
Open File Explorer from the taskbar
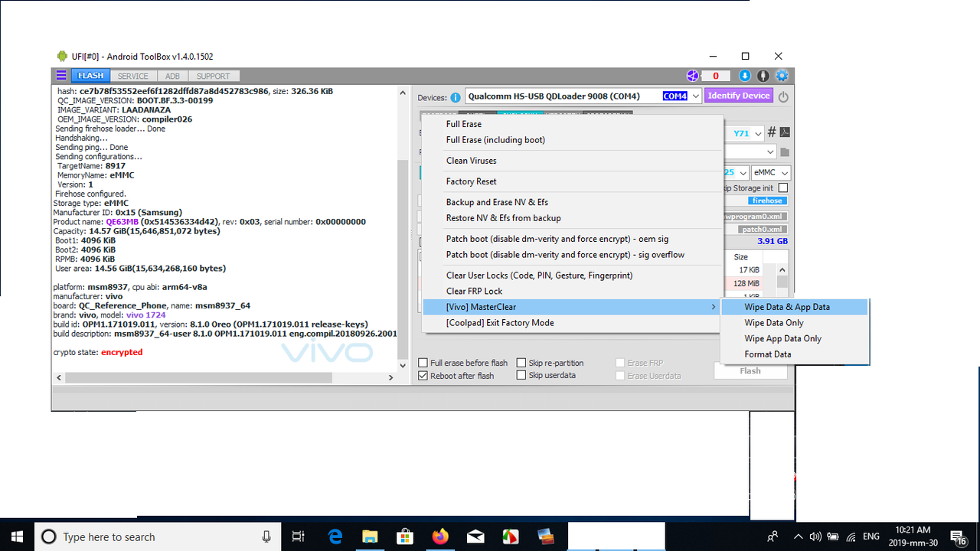(370, 536)
